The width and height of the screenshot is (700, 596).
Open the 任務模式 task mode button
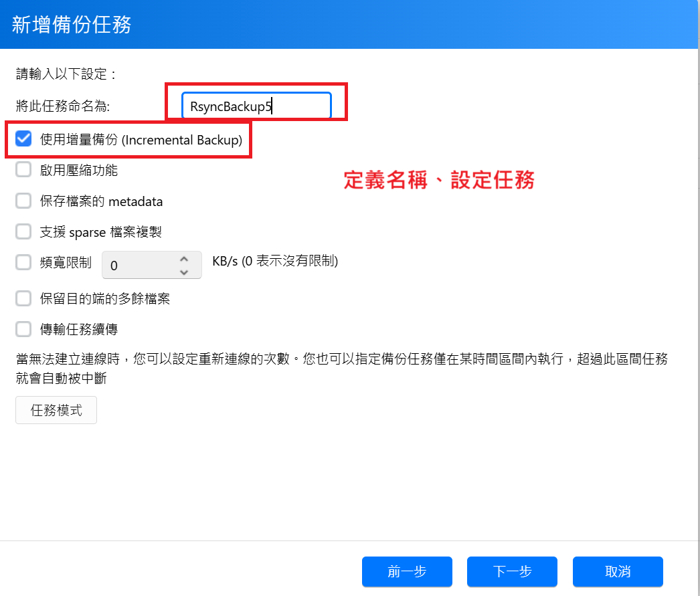56,410
